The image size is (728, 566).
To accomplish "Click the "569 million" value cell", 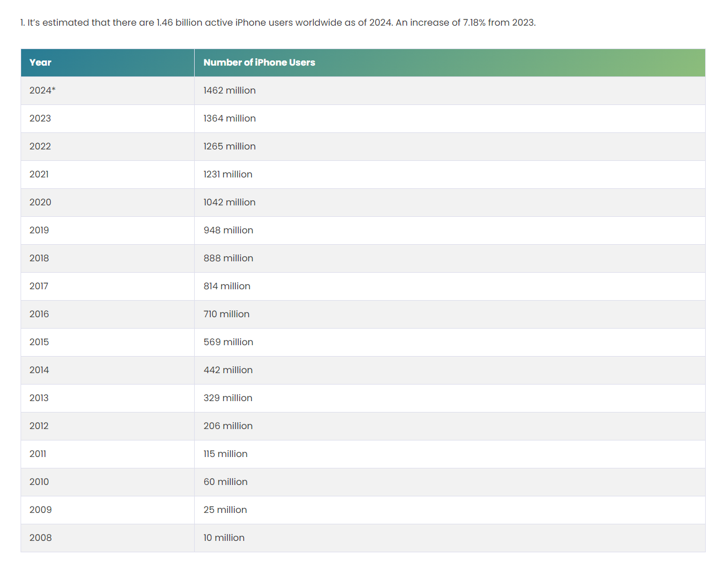I will click(x=228, y=342).
